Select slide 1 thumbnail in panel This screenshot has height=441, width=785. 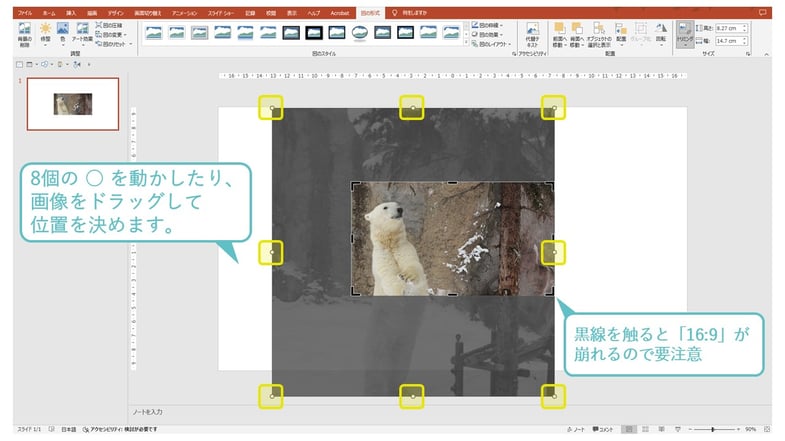[x=73, y=104]
